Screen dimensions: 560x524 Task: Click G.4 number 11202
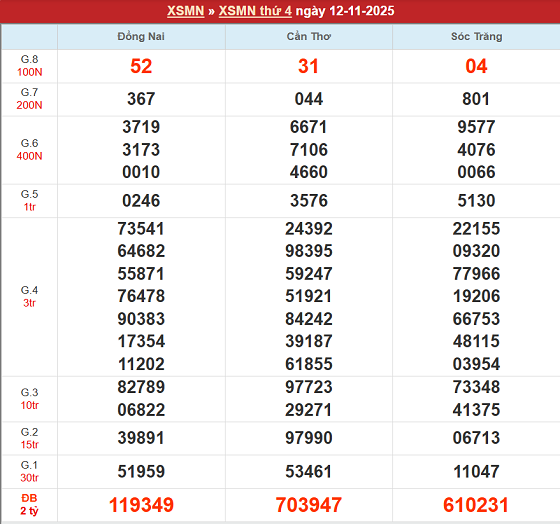pyautogui.click(x=141, y=364)
